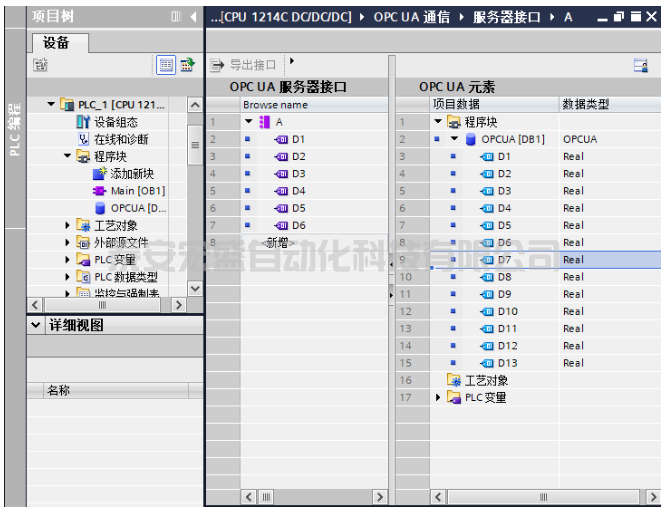
Task: Open the PLC 编程 vertical side tab
Action: (x=14, y=128)
